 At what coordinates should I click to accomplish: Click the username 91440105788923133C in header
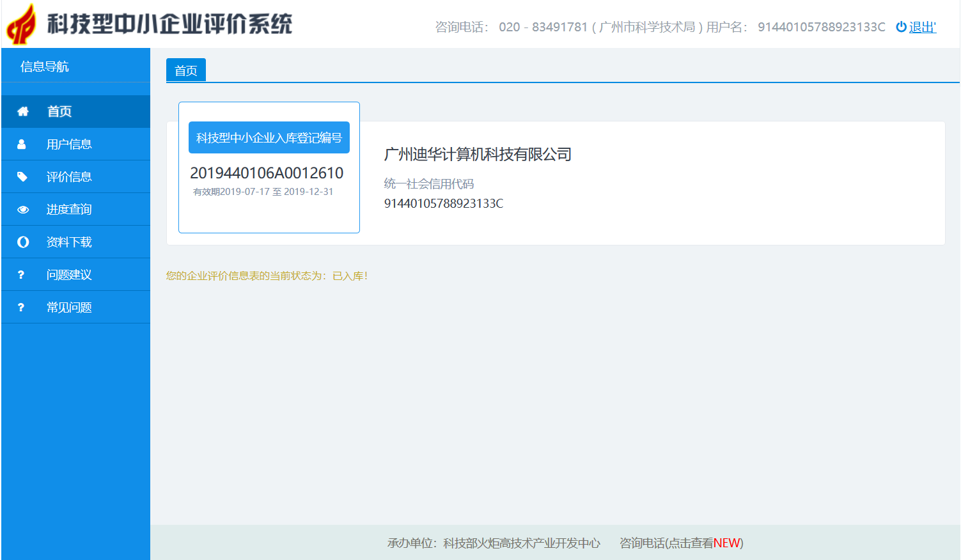[x=822, y=27]
